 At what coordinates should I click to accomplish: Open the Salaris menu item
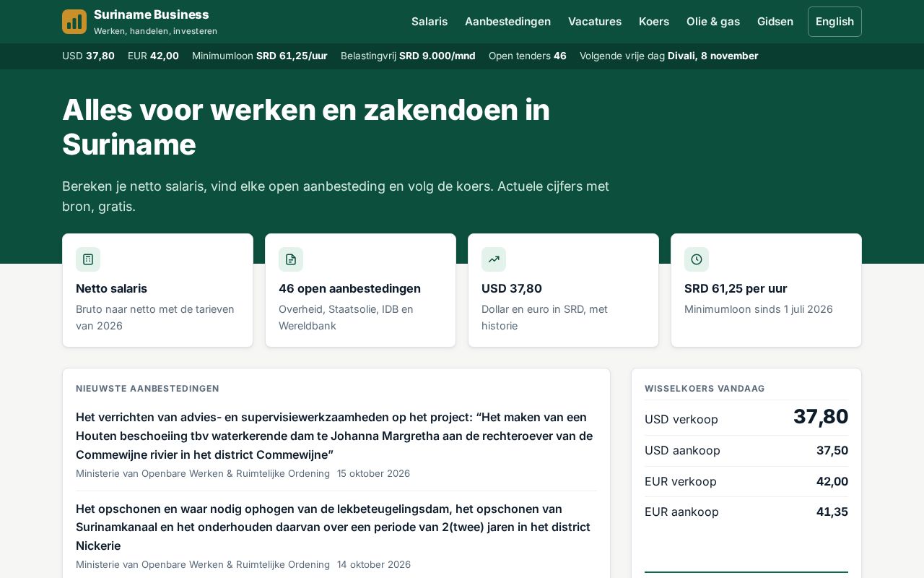click(x=430, y=22)
